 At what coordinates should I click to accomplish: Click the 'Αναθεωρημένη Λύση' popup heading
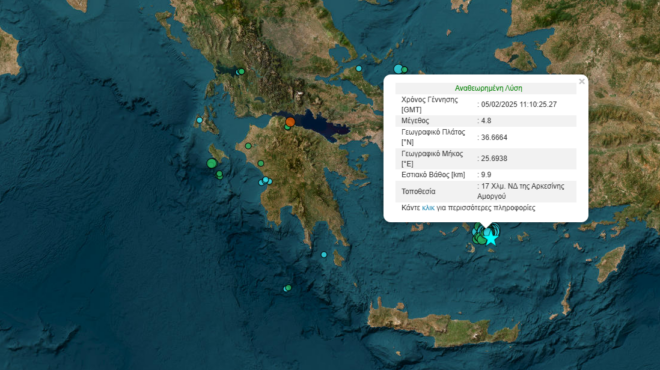pyautogui.click(x=488, y=88)
